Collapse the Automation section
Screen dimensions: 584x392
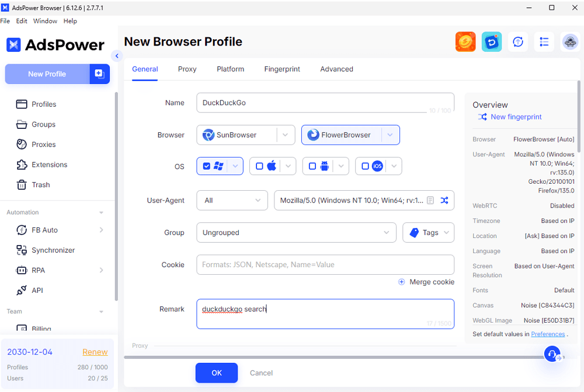(101, 212)
